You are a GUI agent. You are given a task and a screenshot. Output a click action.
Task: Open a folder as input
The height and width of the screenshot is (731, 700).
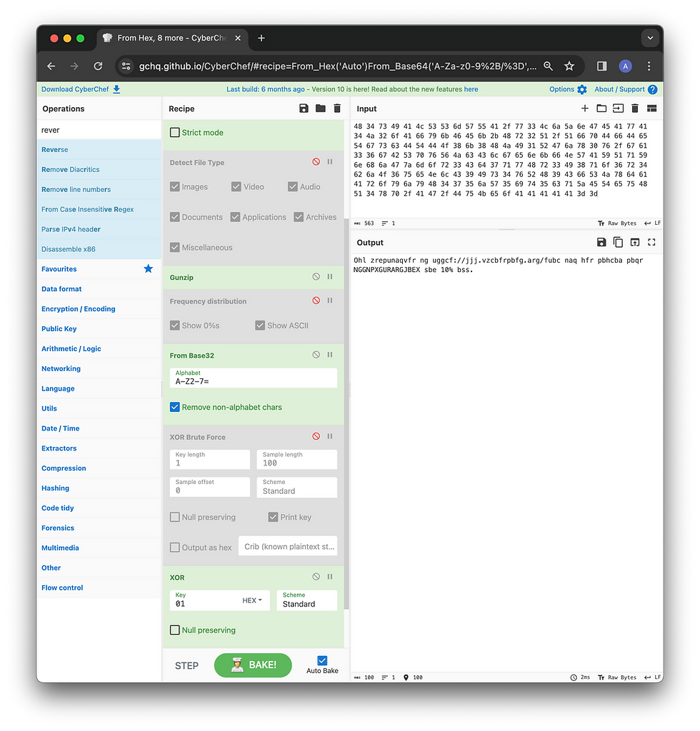[601, 109]
